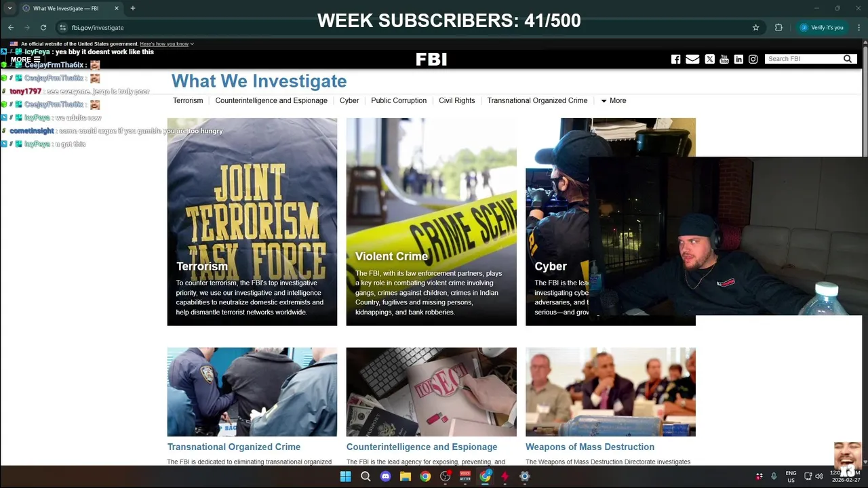
Task: Open Windows taskbar search
Action: point(366,476)
